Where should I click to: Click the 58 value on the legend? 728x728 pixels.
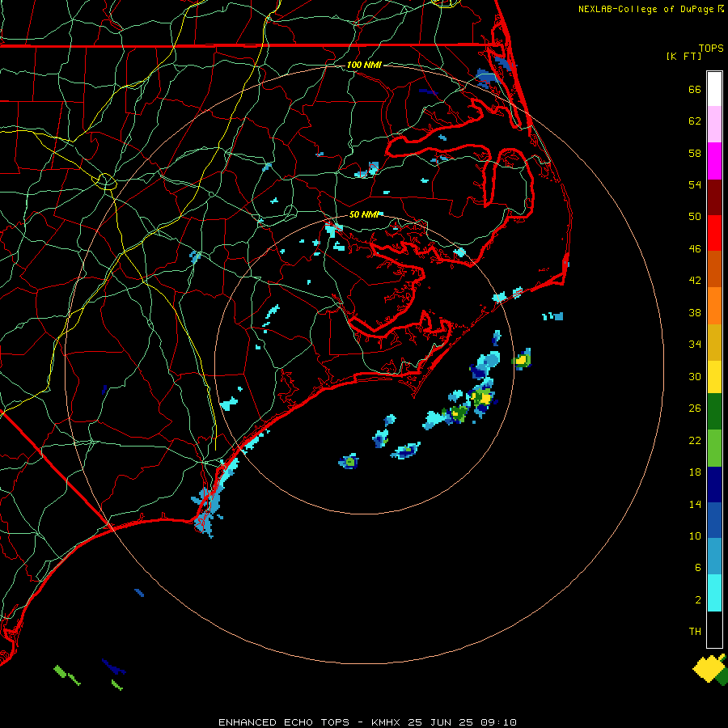(x=695, y=153)
